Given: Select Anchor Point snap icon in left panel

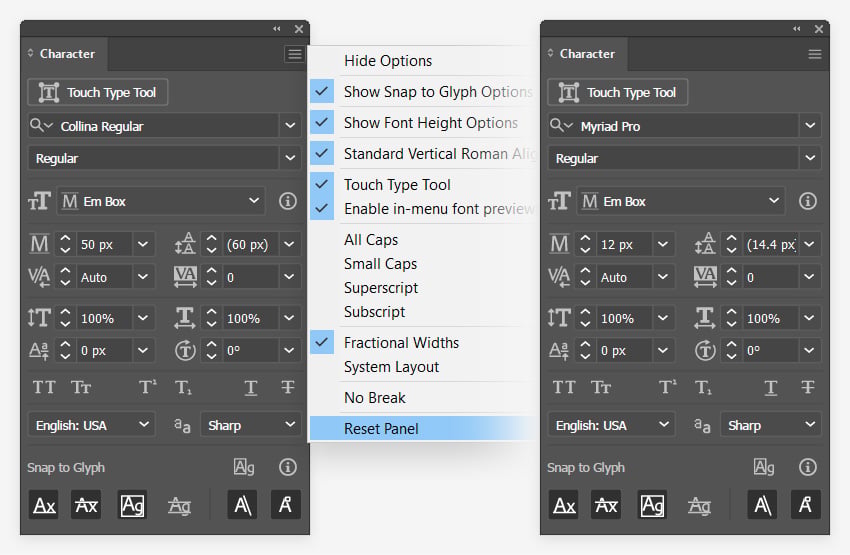Looking at the screenshot, I should (286, 505).
